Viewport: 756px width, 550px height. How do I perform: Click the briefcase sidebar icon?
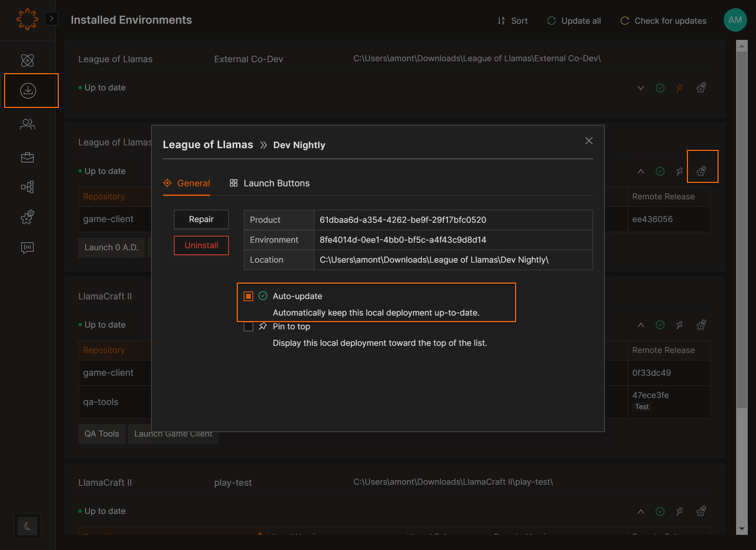27,157
